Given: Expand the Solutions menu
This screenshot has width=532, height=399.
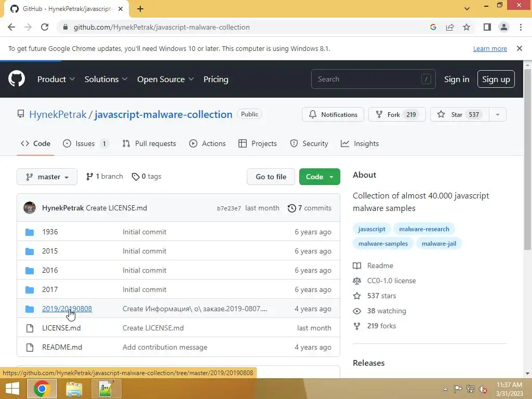Looking at the screenshot, I should (106, 79).
